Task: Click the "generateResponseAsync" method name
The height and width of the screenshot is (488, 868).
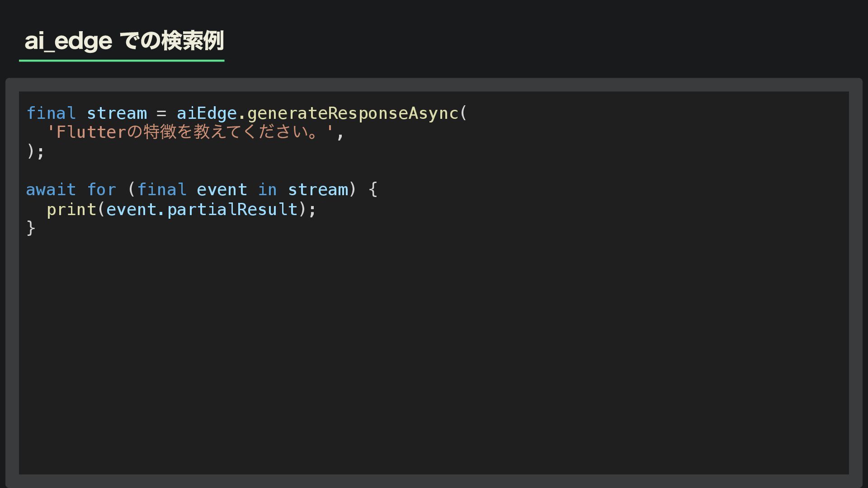Action: 353,113
